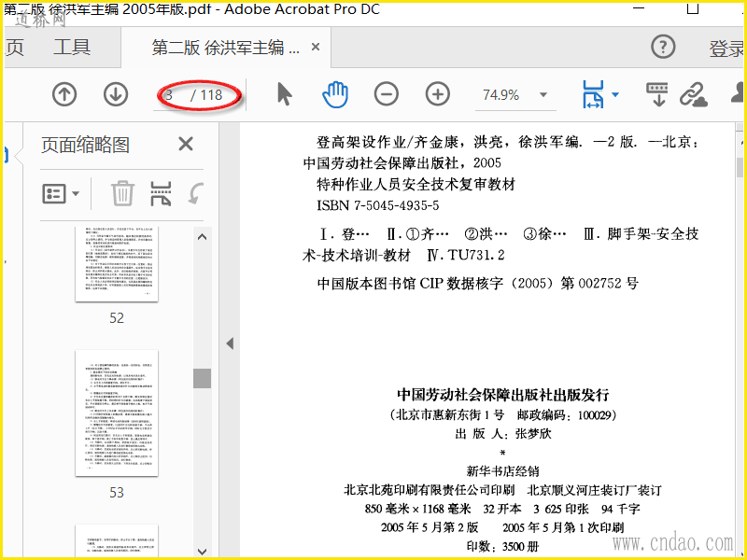Choose the arrow selection tool
This screenshot has height=560, width=747.
284,94
